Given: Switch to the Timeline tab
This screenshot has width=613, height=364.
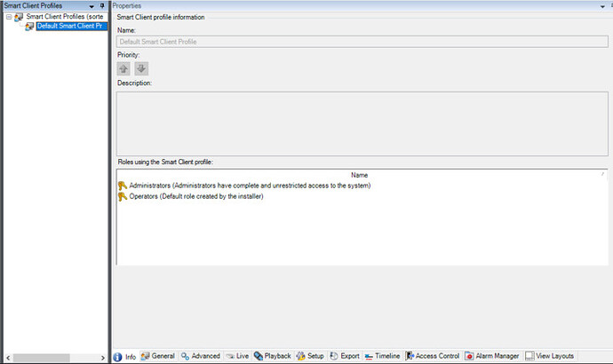Looking at the screenshot, I should (x=382, y=356).
